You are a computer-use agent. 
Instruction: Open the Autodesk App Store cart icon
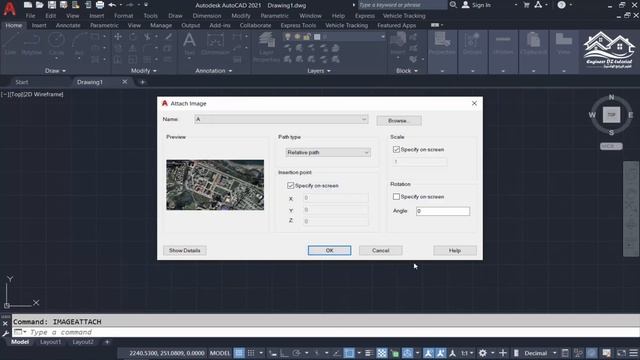click(x=527, y=5)
